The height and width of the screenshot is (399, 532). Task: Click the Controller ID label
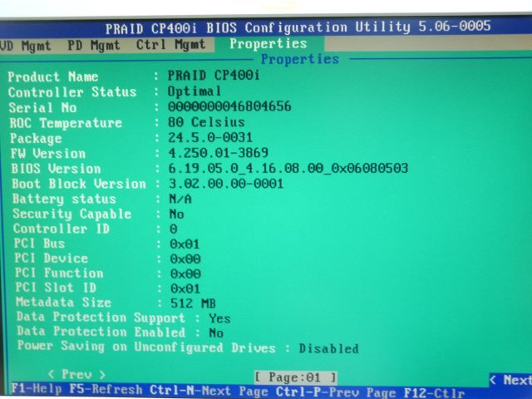[x=62, y=229]
